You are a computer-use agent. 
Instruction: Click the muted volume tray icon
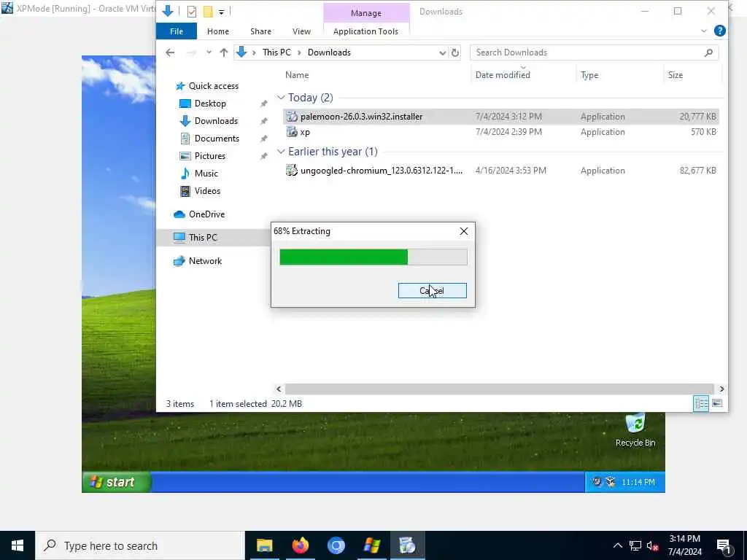click(x=652, y=545)
